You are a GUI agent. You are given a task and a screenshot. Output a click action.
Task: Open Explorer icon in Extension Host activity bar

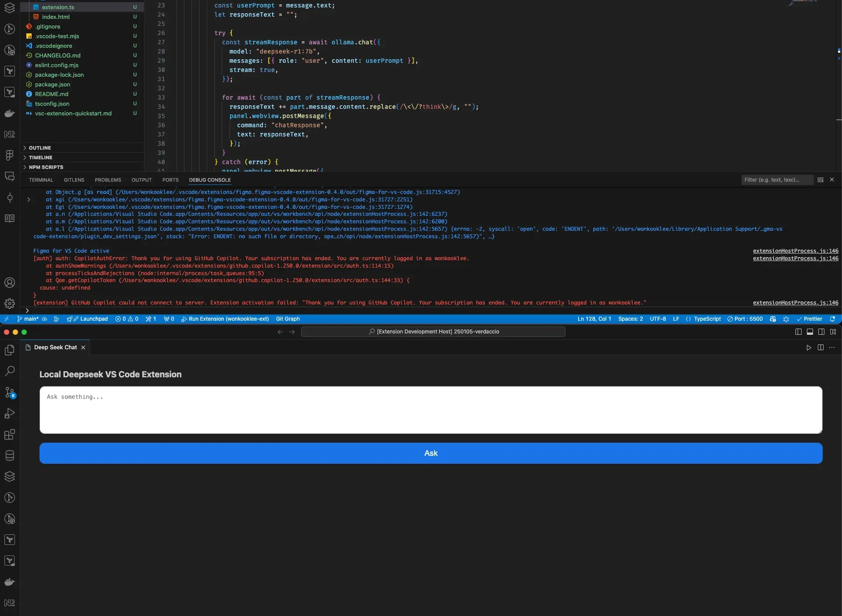[x=10, y=350]
